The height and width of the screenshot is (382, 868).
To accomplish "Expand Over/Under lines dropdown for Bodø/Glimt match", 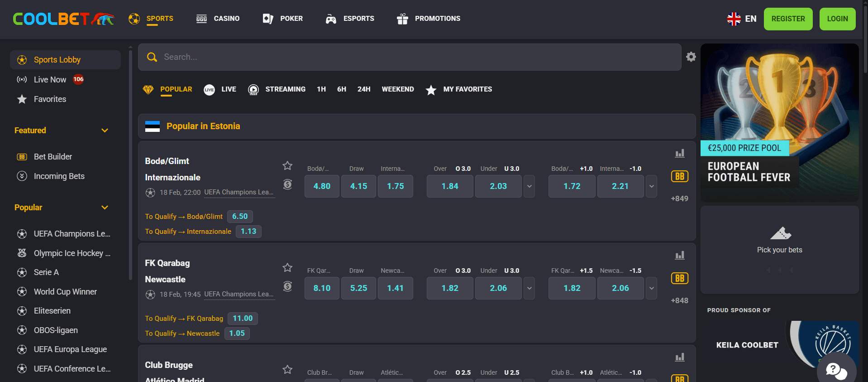I will pos(529,186).
